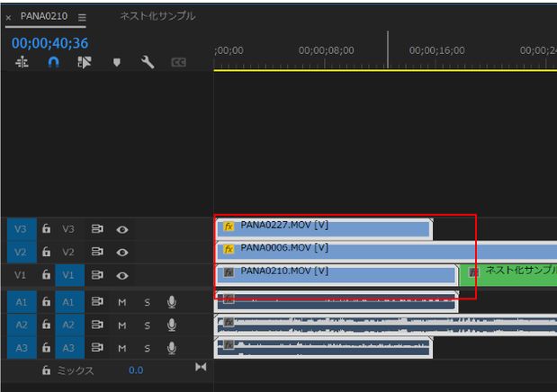Select the A3 audio clip waveform
The image size is (557, 392).
tap(324, 348)
